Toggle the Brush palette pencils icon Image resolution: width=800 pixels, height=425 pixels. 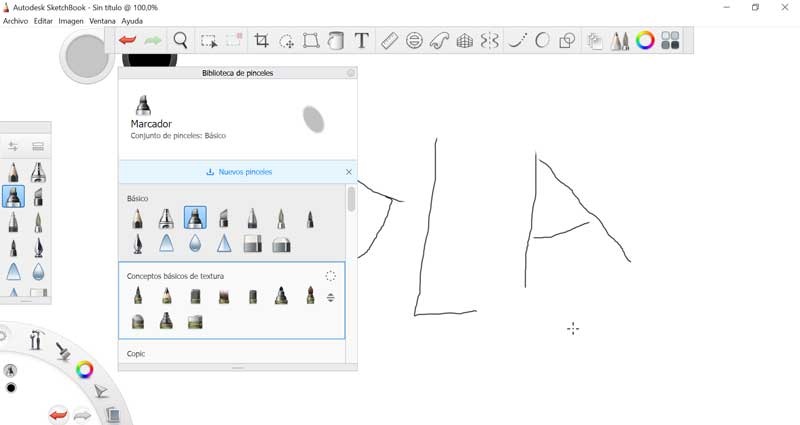coord(619,41)
